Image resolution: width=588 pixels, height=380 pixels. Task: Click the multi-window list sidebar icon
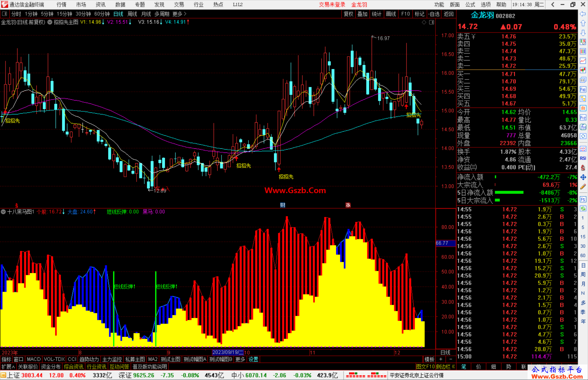click(583, 80)
